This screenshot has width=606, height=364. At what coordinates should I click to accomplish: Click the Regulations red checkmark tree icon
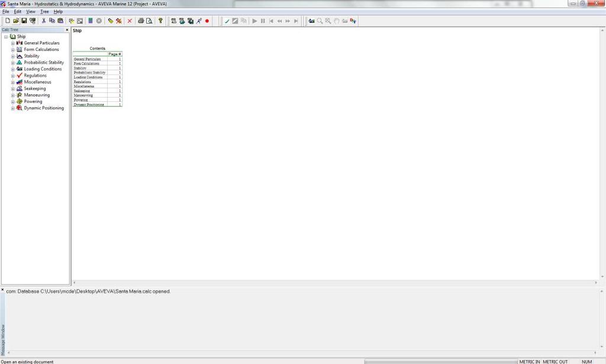click(20, 75)
